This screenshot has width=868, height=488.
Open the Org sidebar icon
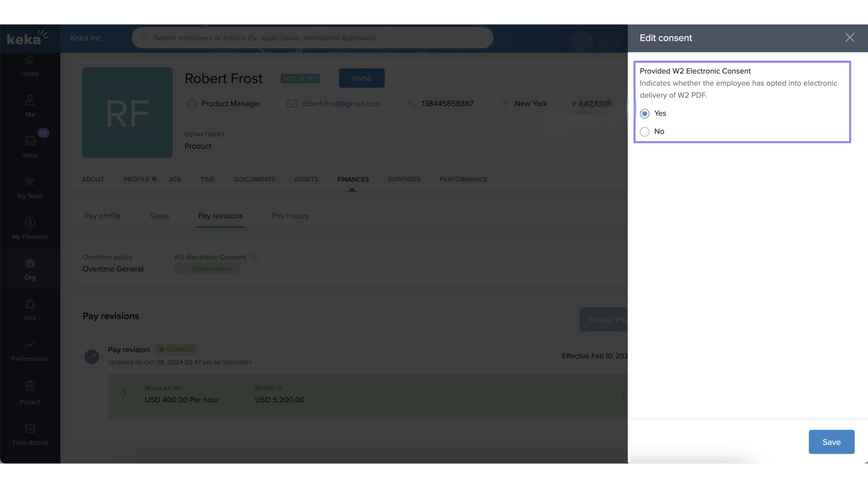pos(30,269)
